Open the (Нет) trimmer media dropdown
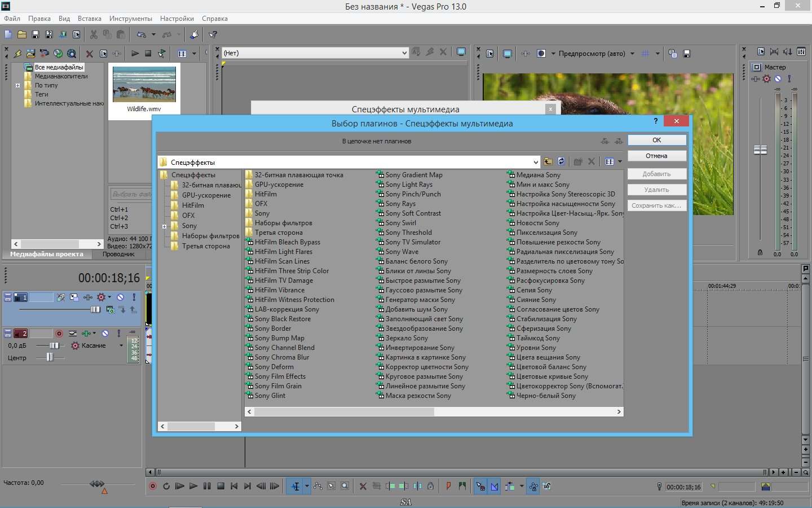Screen dimensions: 812x508 coord(404,53)
